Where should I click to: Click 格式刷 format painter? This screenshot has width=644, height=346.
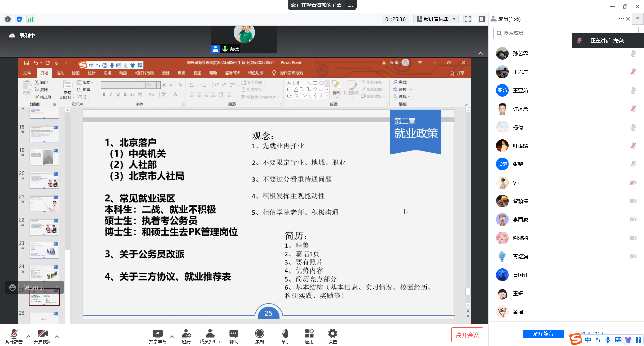pyautogui.click(x=43, y=97)
